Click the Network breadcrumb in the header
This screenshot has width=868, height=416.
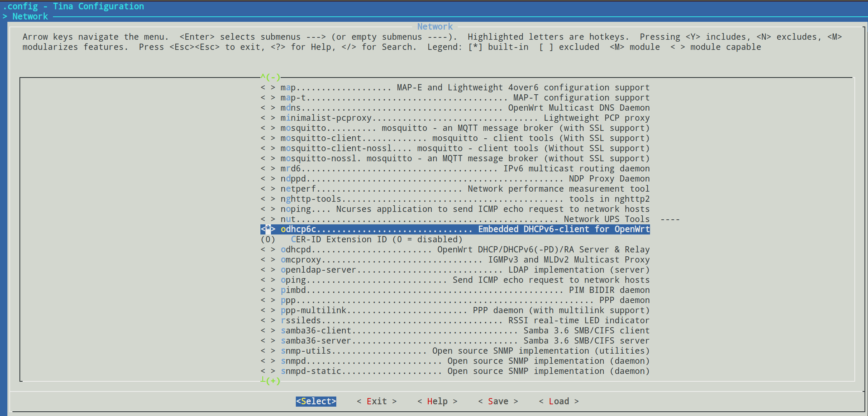(x=30, y=16)
